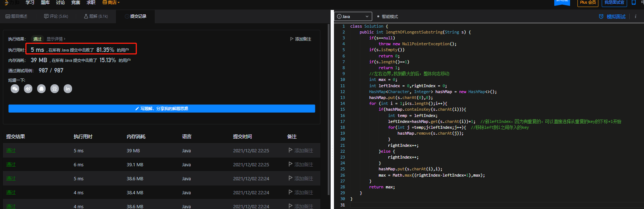Click the info circle icon in Java selector

[339, 17]
